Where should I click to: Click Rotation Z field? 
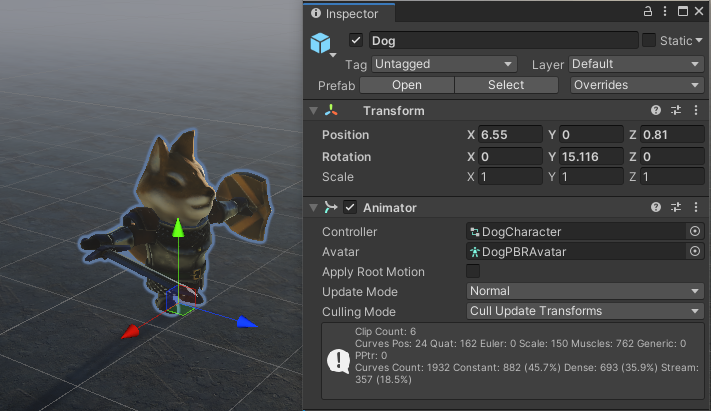click(x=672, y=157)
